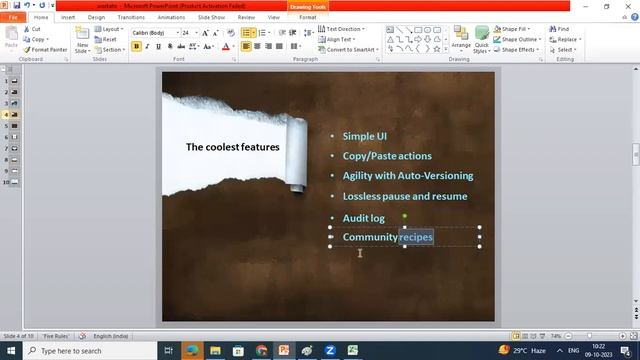Open the Design ribbon tab
This screenshot has width=640, height=360.
coord(96,17)
